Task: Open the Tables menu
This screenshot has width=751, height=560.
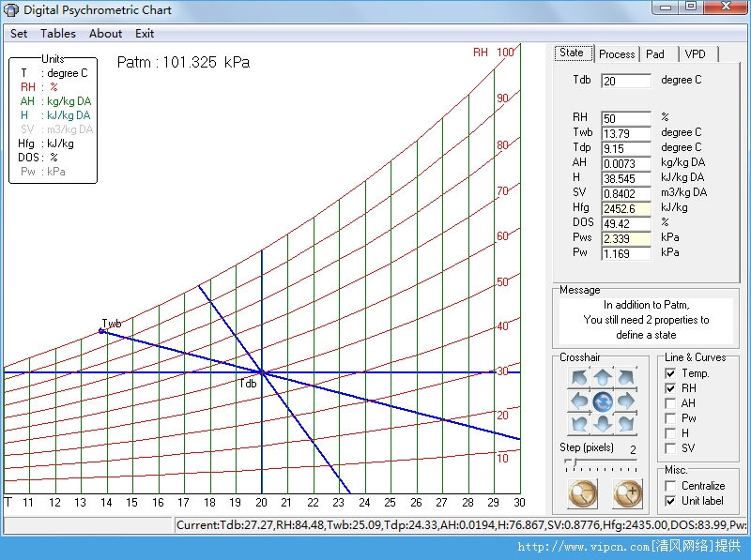Action: [58, 33]
